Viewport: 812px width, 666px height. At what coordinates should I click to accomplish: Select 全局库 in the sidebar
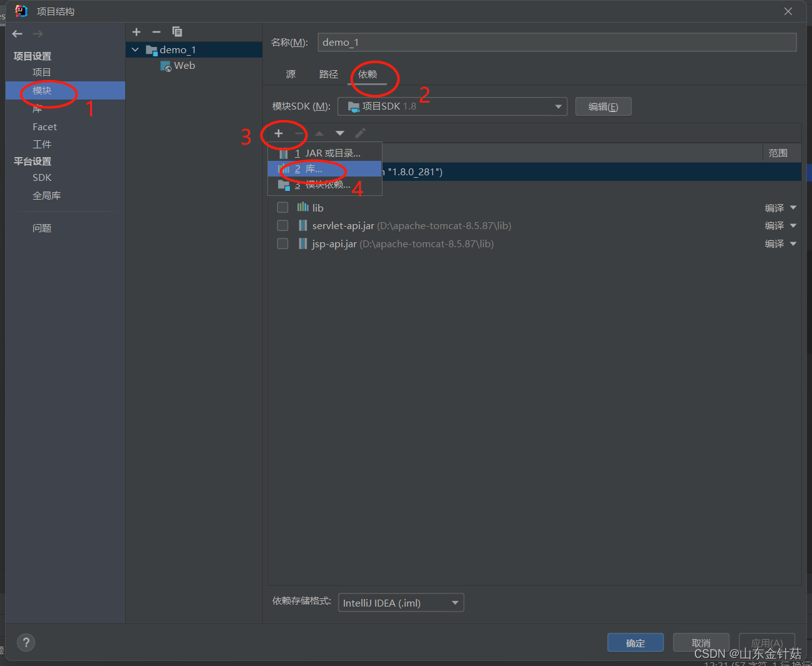click(47, 196)
